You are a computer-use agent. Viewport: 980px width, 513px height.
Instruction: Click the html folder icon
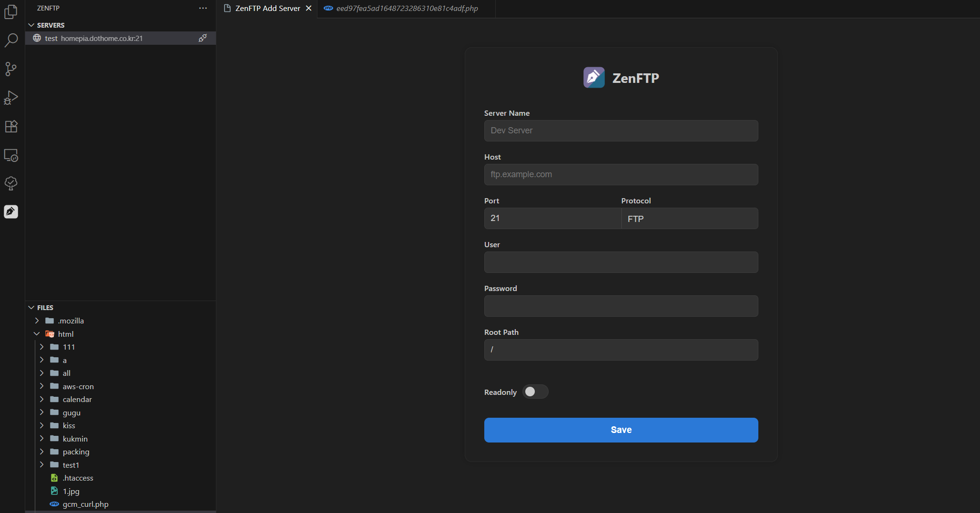pos(50,334)
